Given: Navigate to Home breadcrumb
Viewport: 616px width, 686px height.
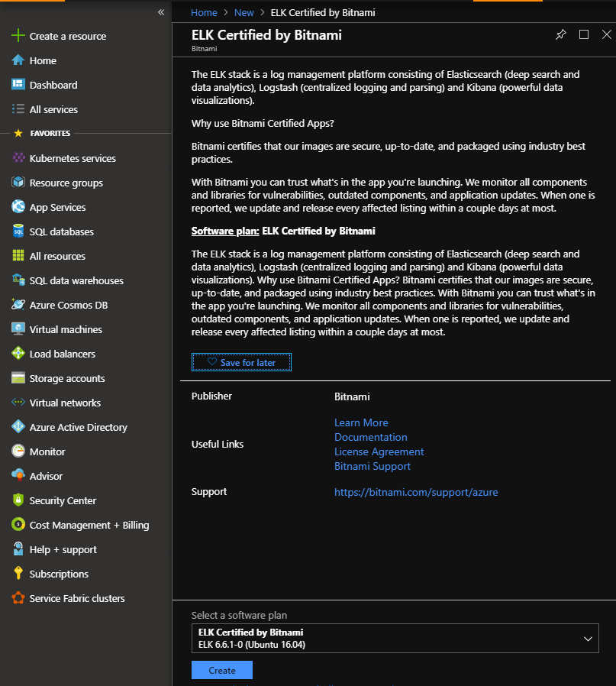Looking at the screenshot, I should click(x=204, y=12).
